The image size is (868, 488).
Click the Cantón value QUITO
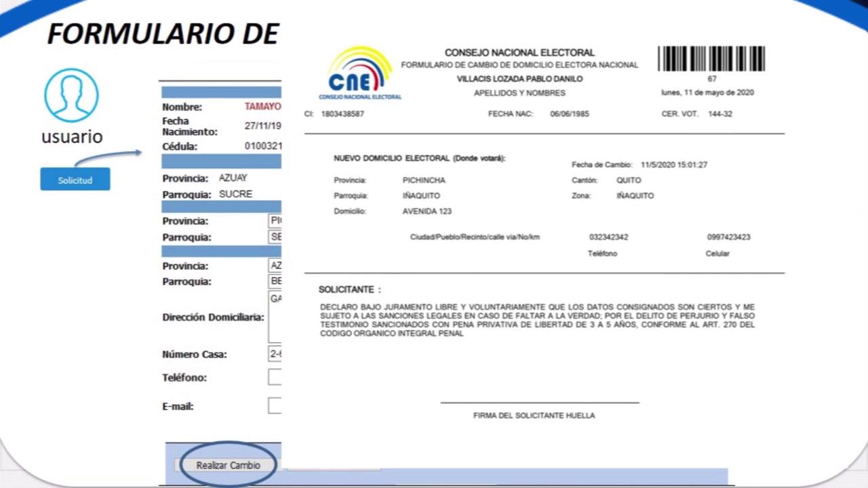pos(629,180)
